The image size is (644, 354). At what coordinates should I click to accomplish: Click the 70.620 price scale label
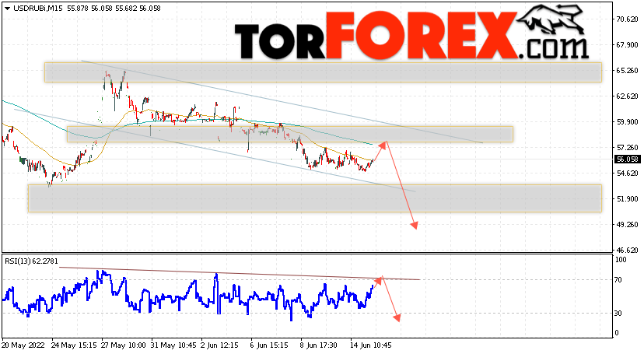pyautogui.click(x=627, y=19)
